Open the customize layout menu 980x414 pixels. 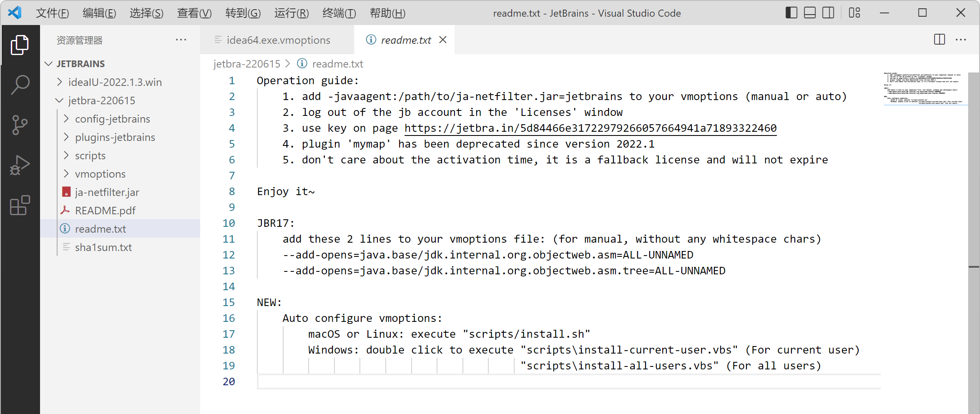tap(854, 13)
